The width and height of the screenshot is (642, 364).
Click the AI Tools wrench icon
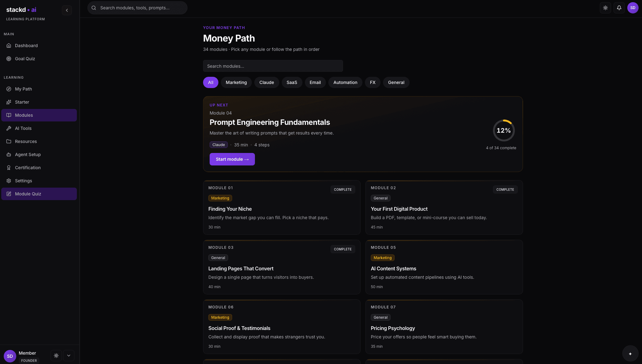(x=9, y=128)
